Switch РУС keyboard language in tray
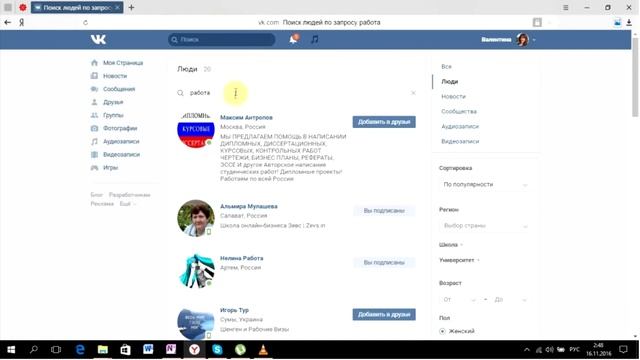Viewport: 640px width, 360px height. 574,350
